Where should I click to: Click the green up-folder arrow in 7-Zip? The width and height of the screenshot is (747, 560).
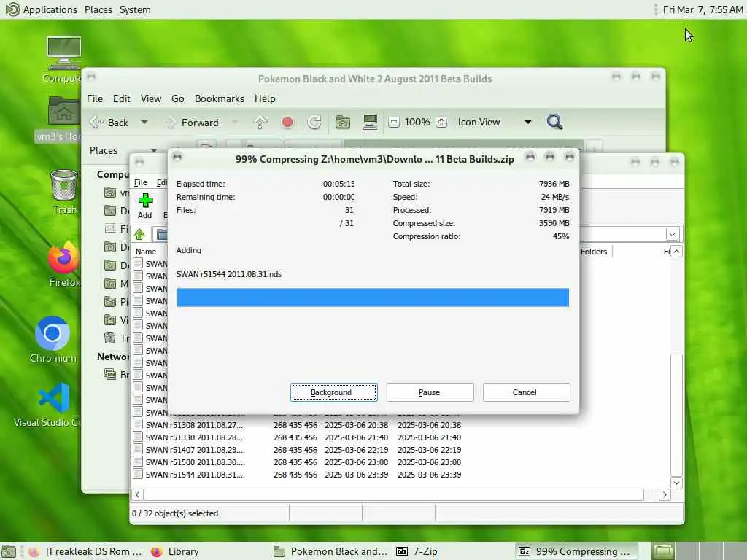pos(139,234)
